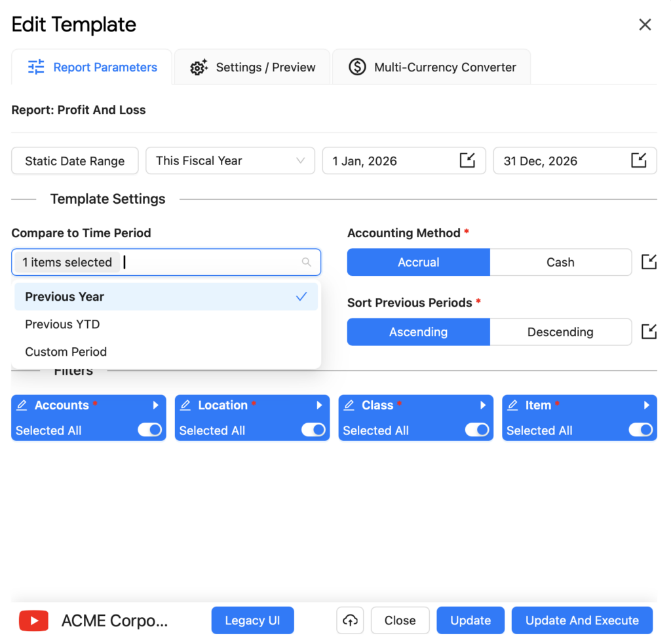
Task: Disable the Class Selected All switch
Action: tap(477, 430)
